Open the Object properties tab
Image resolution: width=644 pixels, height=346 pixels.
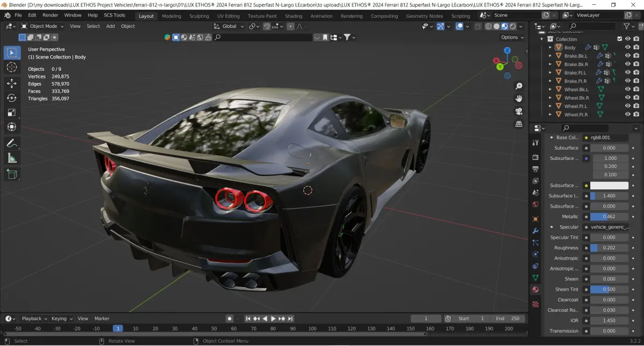[x=535, y=219]
